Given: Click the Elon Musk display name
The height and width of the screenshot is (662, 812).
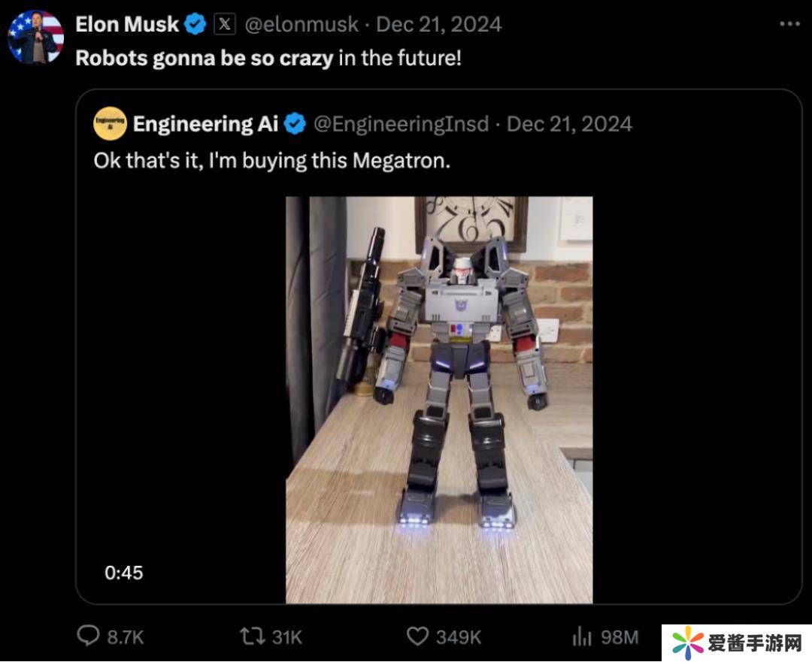Looking at the screenshot, I should (127, 25).
